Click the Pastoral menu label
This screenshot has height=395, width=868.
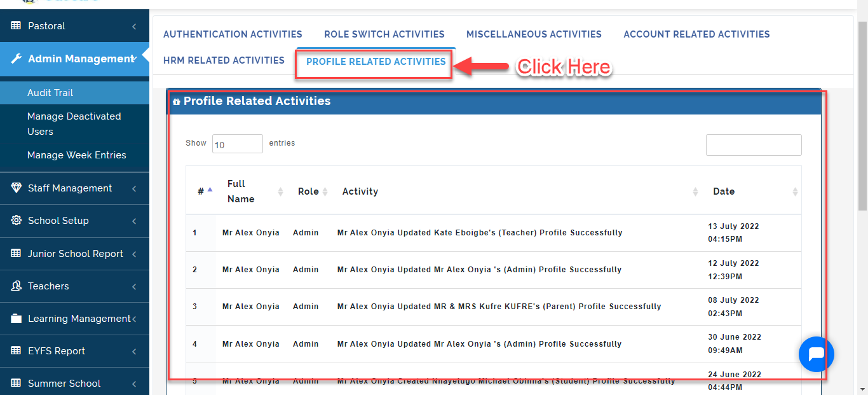point(46,26)
